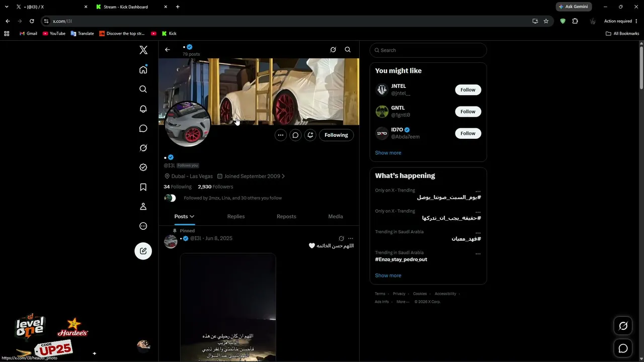Viewport: 644px width, 362px height.
Task: Open the More circle in the left sidebar
Action: pyautogui.click(x=143, y=226)
